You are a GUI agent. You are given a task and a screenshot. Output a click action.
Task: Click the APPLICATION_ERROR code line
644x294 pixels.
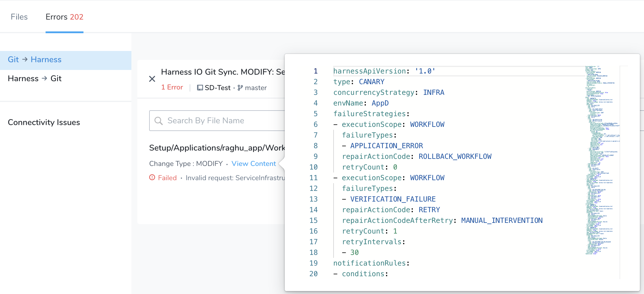382,146
